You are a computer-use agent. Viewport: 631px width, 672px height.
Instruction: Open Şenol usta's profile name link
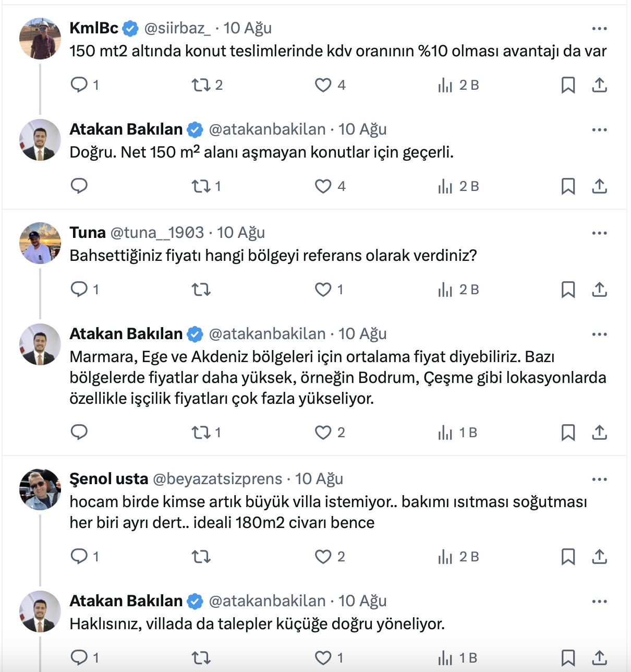(x=109, y=479)
